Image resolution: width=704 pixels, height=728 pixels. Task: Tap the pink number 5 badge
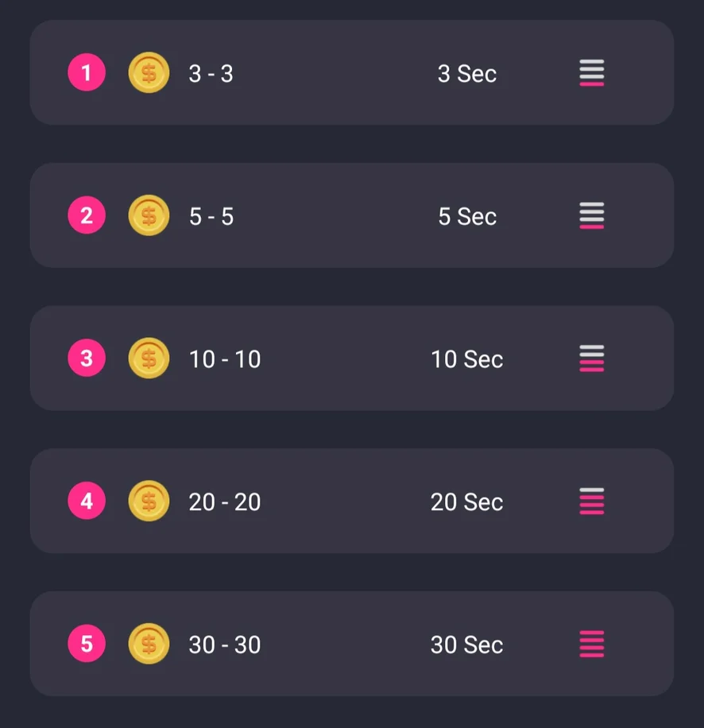click(x=87, y=644)
